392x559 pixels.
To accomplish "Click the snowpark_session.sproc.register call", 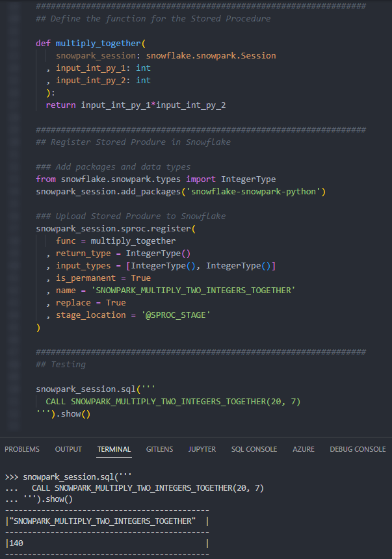I will [x=116, y=229].
